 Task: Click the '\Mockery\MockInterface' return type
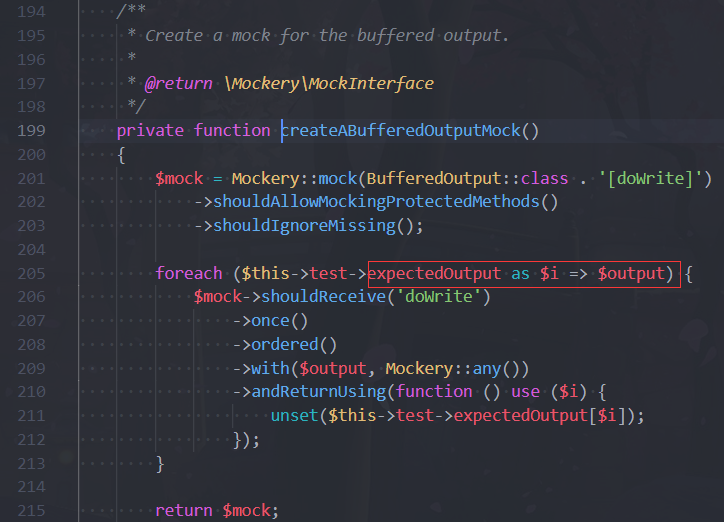click(329, 84)
